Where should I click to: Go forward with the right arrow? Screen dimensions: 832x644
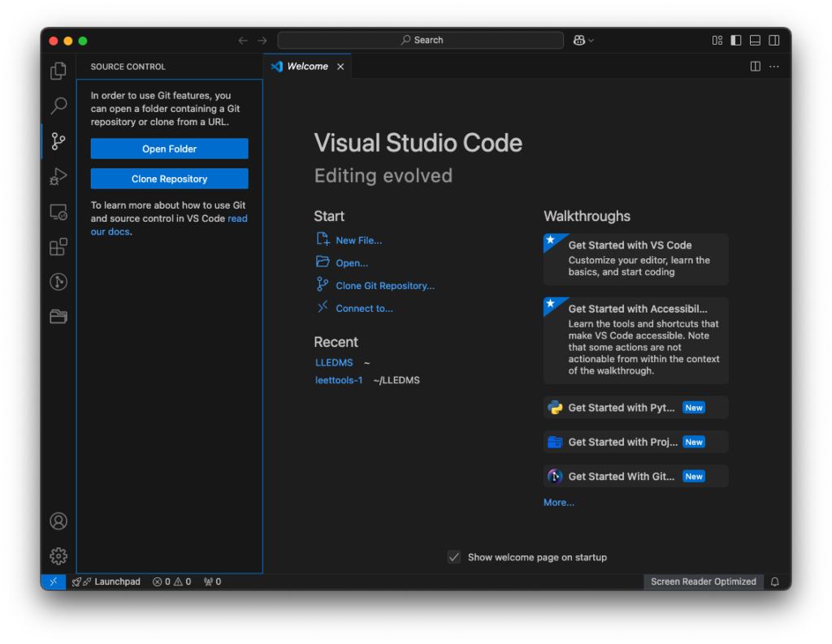pyautogui.click(x=262, y=41)
